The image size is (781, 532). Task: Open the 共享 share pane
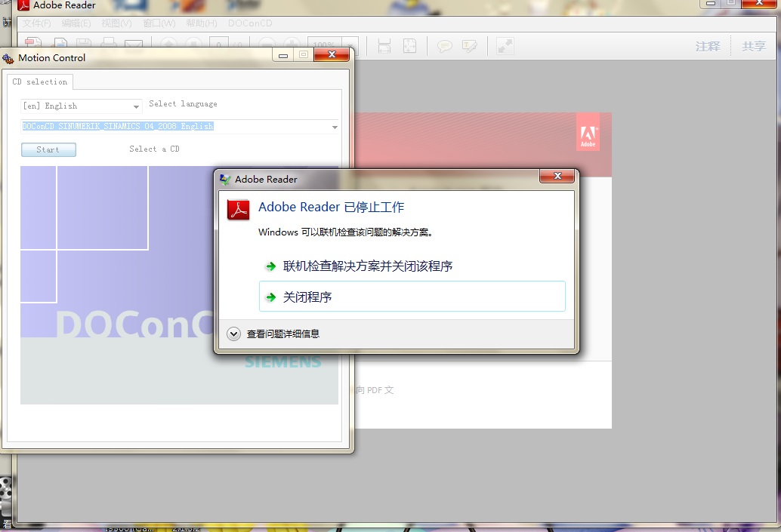pyautogui.click(x=754, y=47)
